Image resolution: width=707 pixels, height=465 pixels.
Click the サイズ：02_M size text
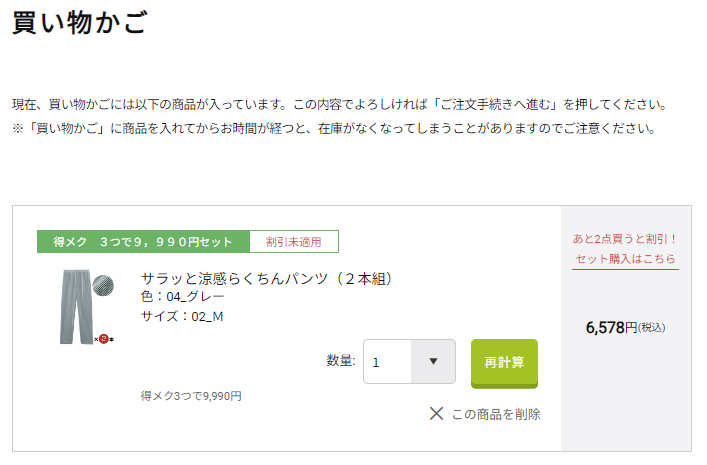click(182, 316)
